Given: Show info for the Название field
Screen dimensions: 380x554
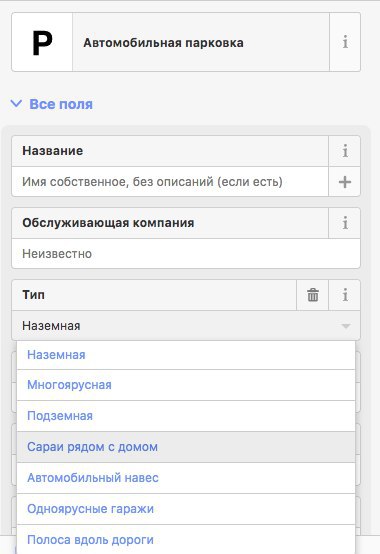Looking at the screenshot, I should click(345, 151).
